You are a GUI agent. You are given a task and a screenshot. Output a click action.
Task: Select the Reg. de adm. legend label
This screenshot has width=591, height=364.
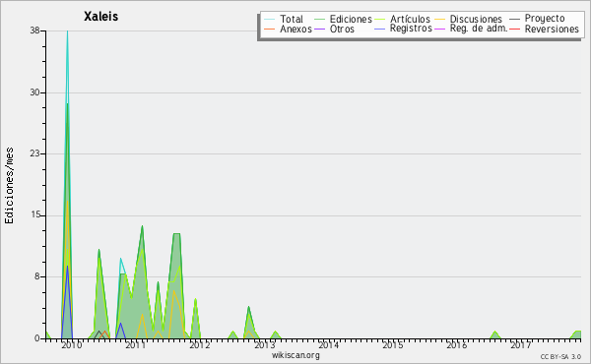click(x=479, y=29)
